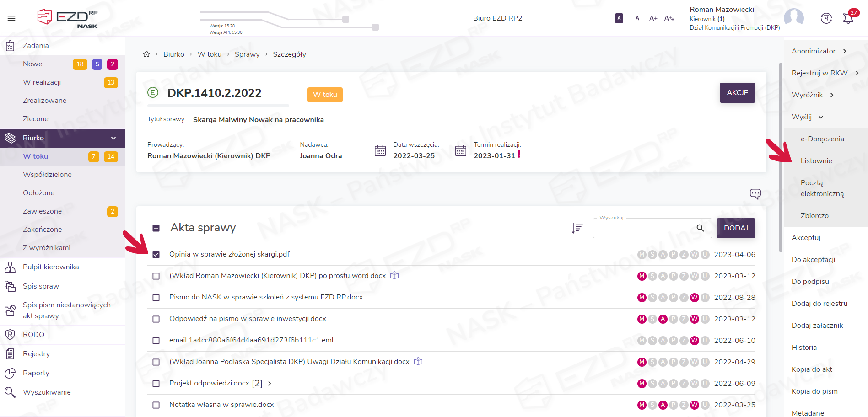868x417 pixels.
Task: Open the hamburger main menu
Action: [x=11, y=18]
